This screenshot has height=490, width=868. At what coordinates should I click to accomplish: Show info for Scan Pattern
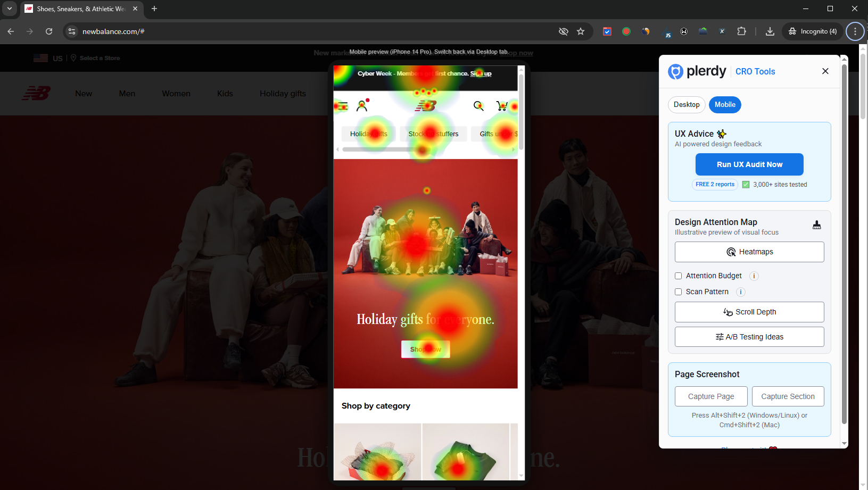(x=741, y=292)
